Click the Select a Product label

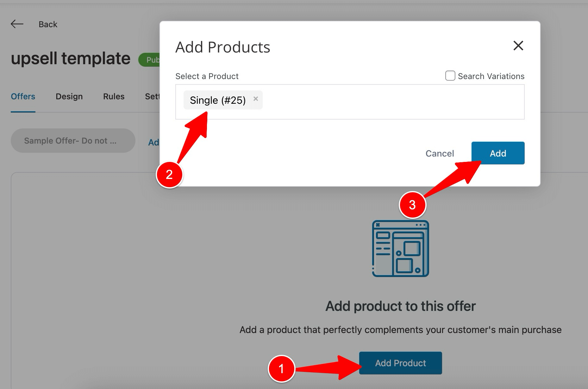(207, 76)
